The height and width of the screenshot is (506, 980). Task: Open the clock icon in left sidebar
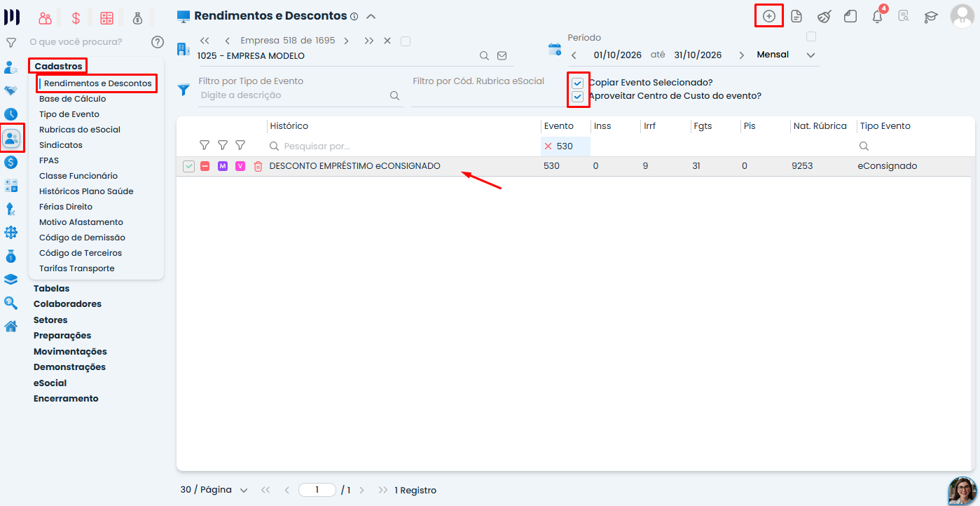11,114
